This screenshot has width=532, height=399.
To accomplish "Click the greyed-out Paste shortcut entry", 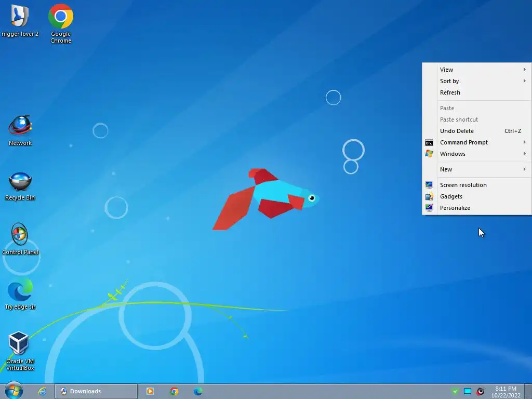I will [477, 119].
